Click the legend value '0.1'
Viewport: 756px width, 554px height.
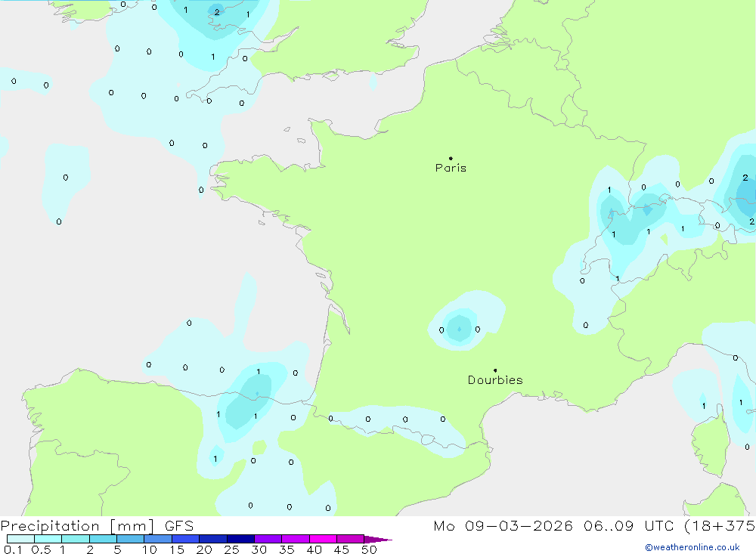13,549
